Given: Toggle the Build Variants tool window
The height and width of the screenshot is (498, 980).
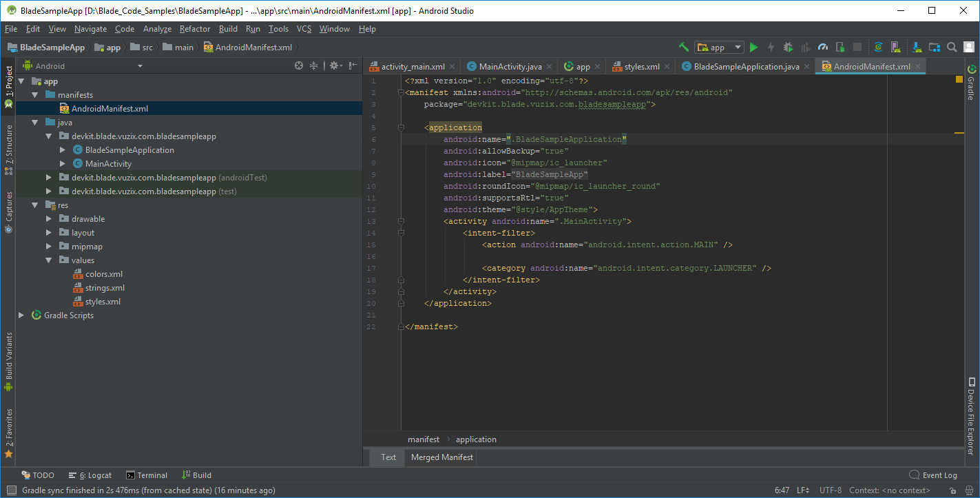Looking at the screenshot, I should coord(8,362).
